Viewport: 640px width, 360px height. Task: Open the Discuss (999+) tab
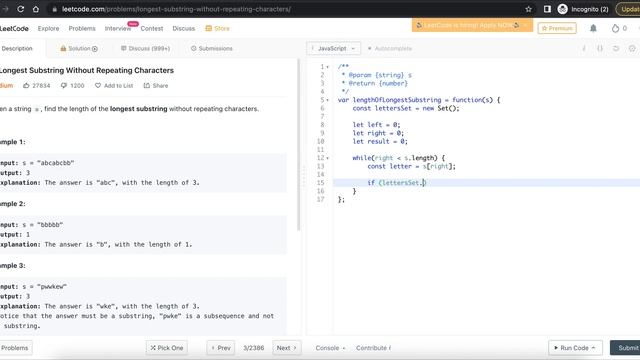point(145,48)
